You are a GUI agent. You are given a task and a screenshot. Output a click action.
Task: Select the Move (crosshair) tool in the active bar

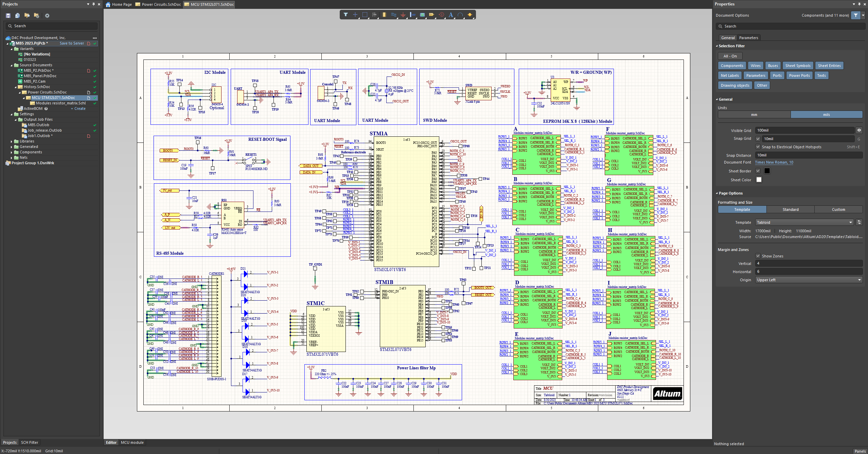click(355, 15)
